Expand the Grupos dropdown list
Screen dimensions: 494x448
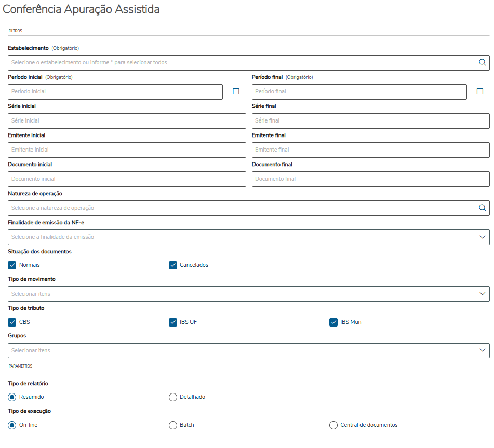click(482, 350)
